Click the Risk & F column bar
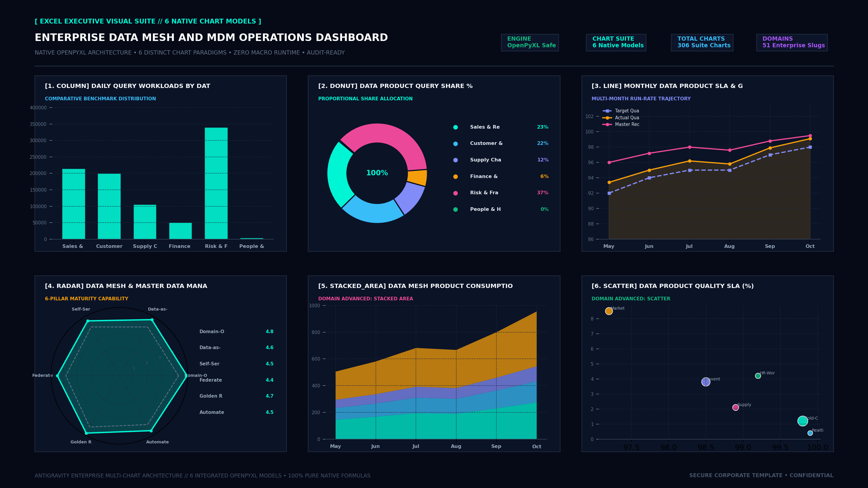 point(216,183)
